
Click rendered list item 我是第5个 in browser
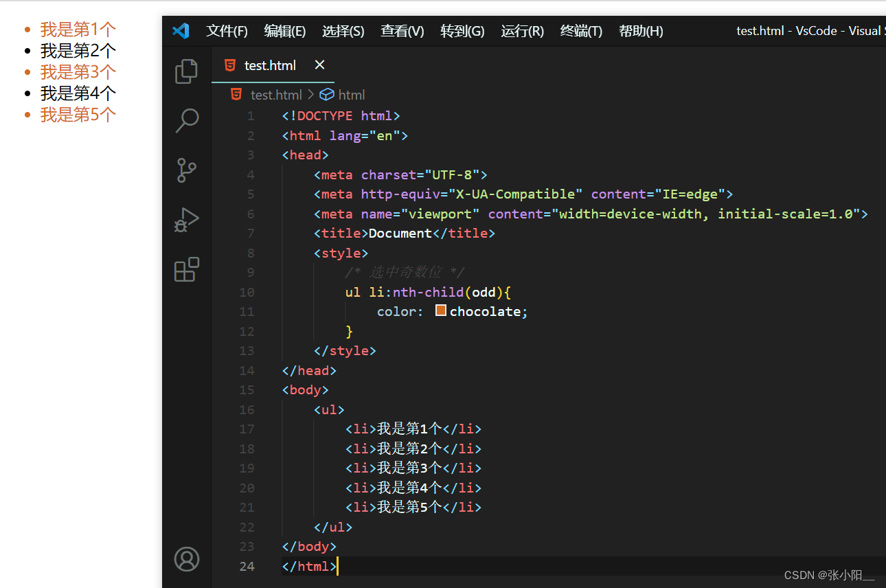click(78, 115)
